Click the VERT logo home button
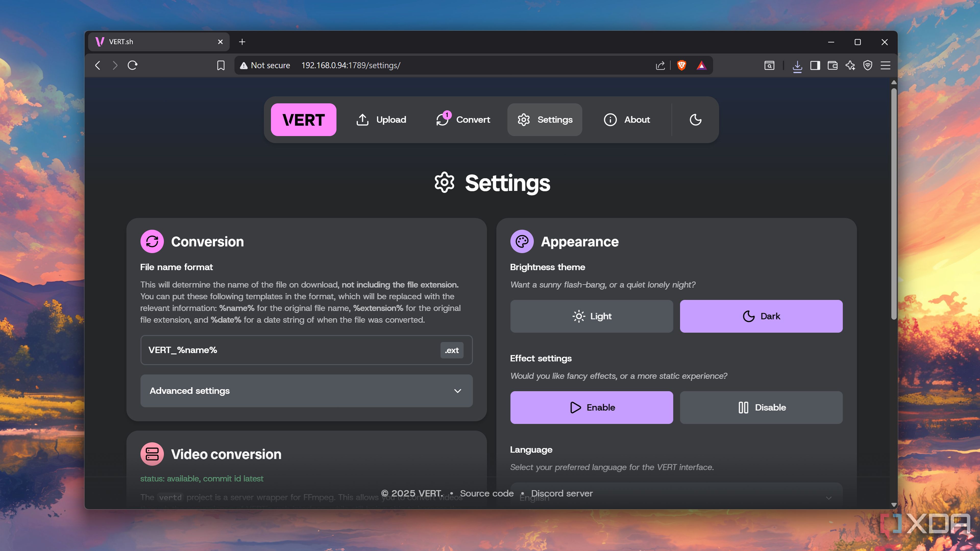The width and height of the screenshot is (980, 551). pos(303,120)
